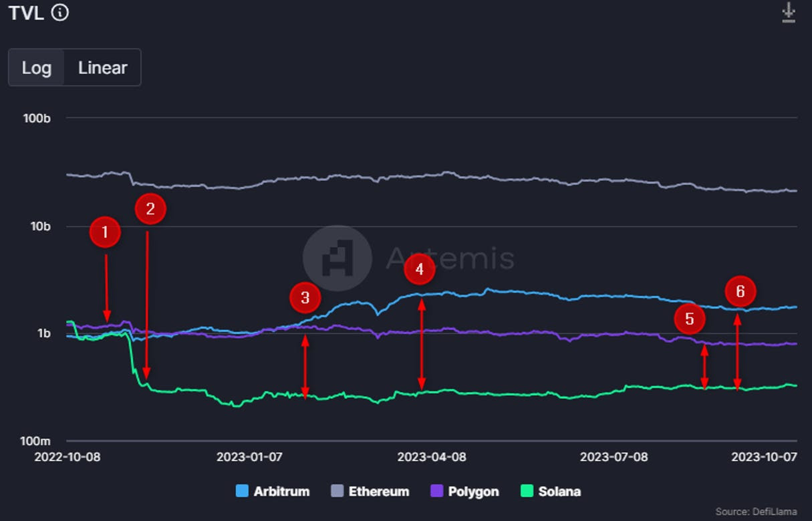Click red annotation marker number 2
The image size is (812, 521).
150,209
